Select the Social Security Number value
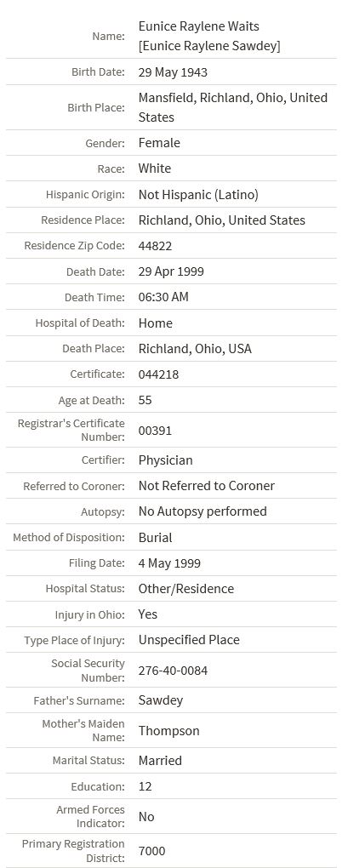The image size is (348, 868). [x=174, y=671]
